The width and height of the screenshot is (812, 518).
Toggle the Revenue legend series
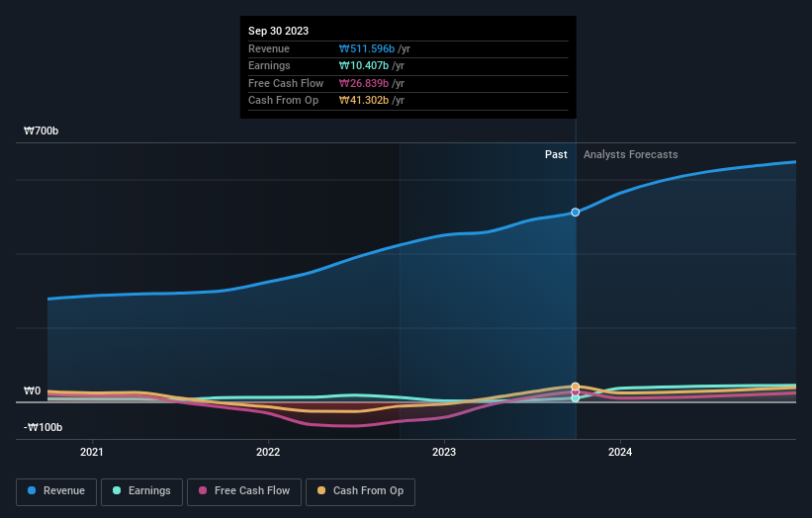pyautogui.click(x=56, y=491)
